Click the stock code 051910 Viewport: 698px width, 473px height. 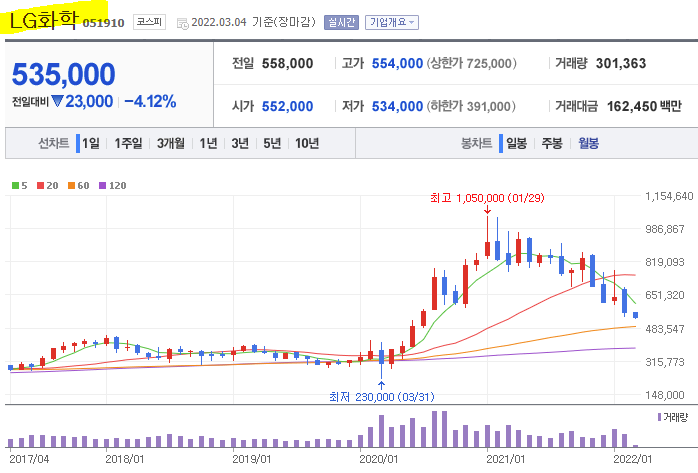click(103, 23)
